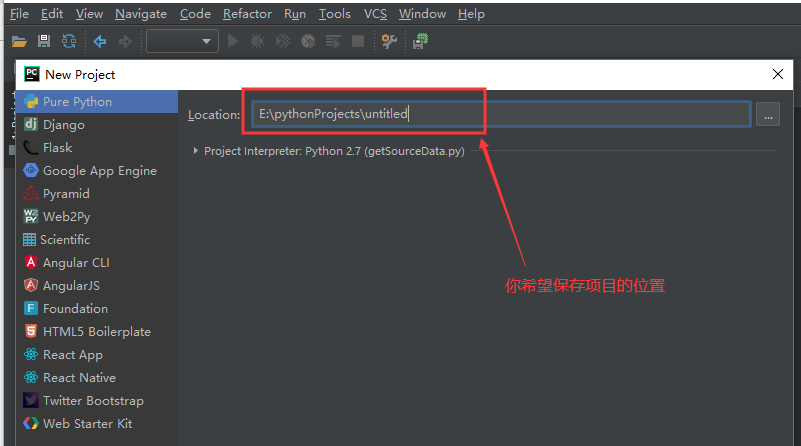Click the Run play icon

point(233,41)
